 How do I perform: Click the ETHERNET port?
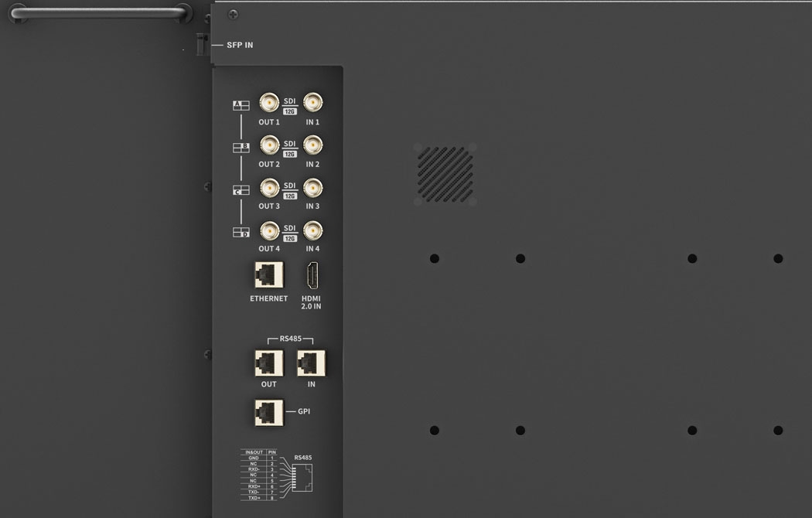click(x=268, y=274)
